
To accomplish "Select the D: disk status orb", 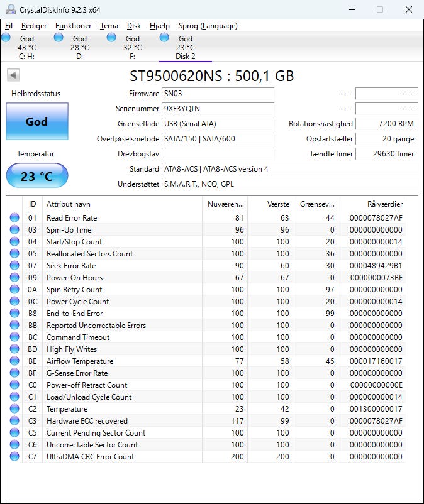I will click(x=59, y=38).
